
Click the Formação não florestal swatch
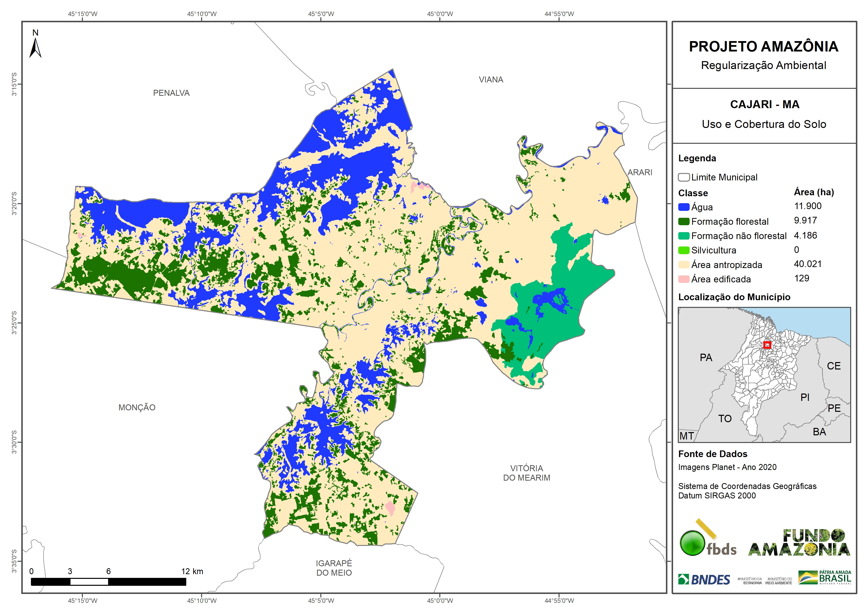pos(683,236)
